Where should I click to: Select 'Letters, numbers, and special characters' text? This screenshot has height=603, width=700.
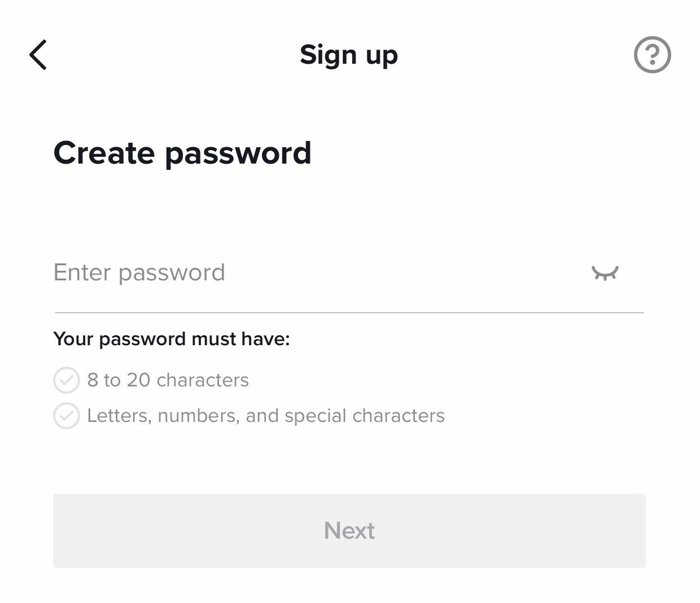(x=266, y=416)
